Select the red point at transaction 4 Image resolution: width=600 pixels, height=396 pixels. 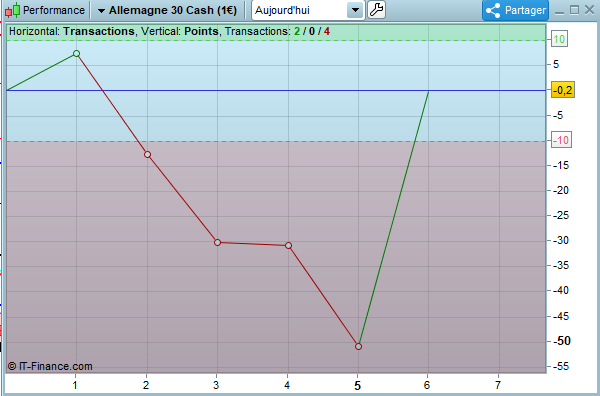point(289,245)
